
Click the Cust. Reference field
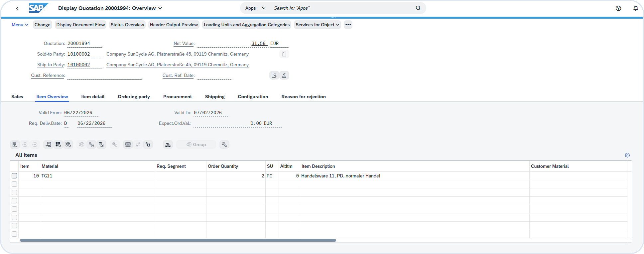pos(104,76)
